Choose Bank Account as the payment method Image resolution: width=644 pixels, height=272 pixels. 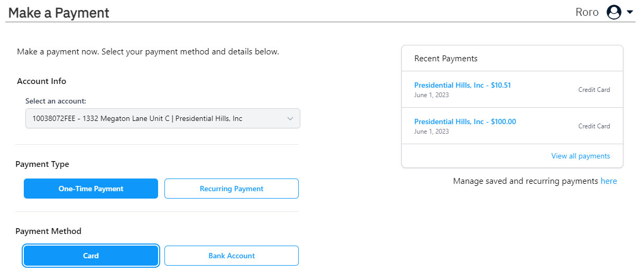tap(232, 256)
